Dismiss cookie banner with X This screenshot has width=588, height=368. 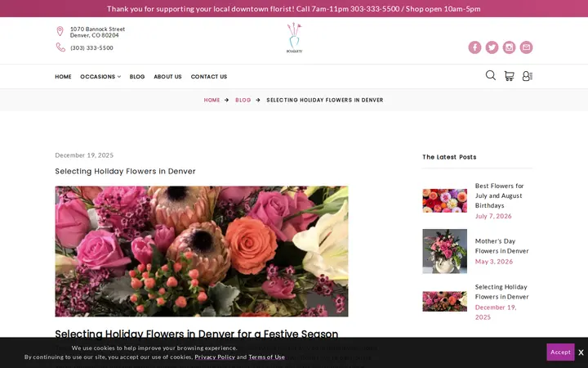[x=581, y=352]
